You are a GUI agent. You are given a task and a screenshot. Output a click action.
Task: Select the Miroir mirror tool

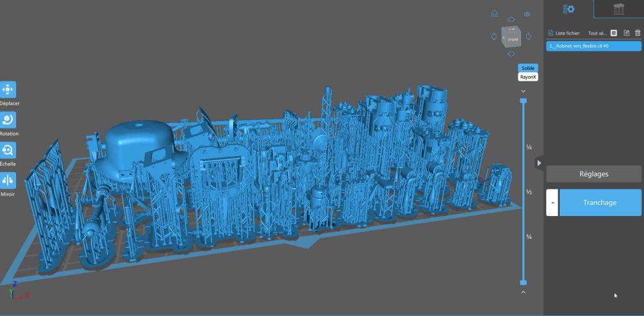tap(8, 180)
